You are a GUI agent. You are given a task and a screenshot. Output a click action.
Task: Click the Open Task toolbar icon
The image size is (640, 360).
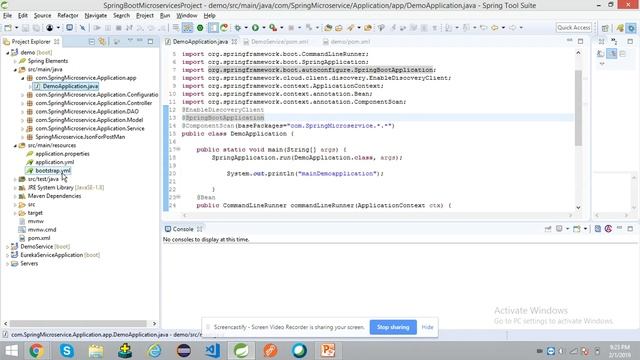coord(339,28)
